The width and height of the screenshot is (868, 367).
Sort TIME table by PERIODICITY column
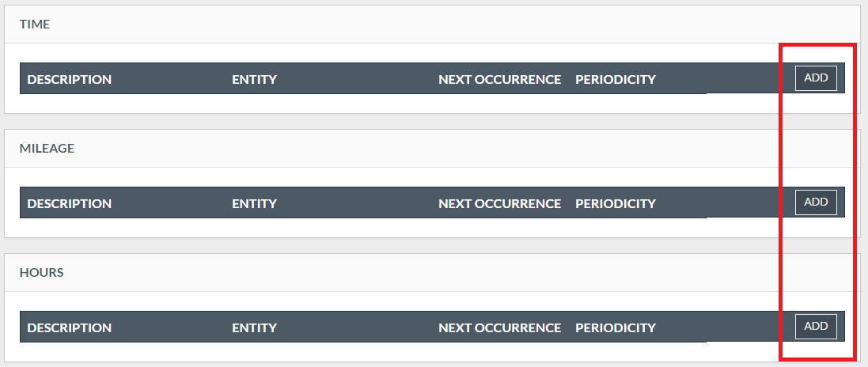[x=615, y=79]
